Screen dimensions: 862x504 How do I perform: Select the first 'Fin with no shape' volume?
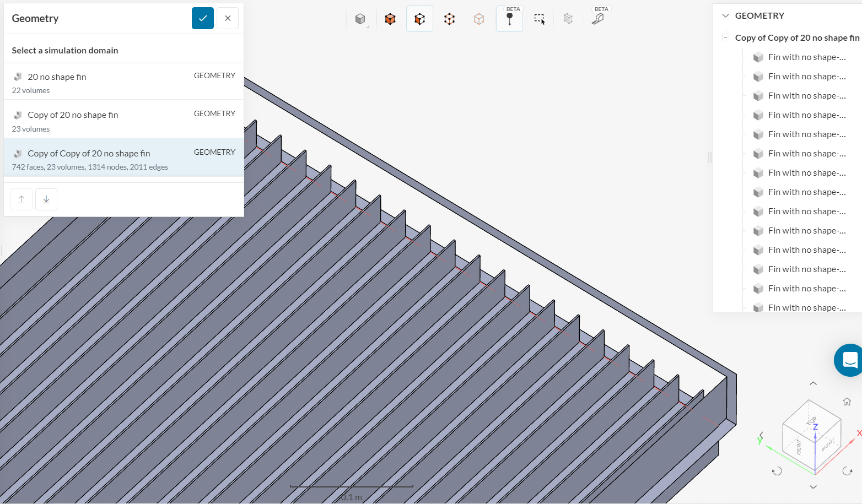coord(808,57)
